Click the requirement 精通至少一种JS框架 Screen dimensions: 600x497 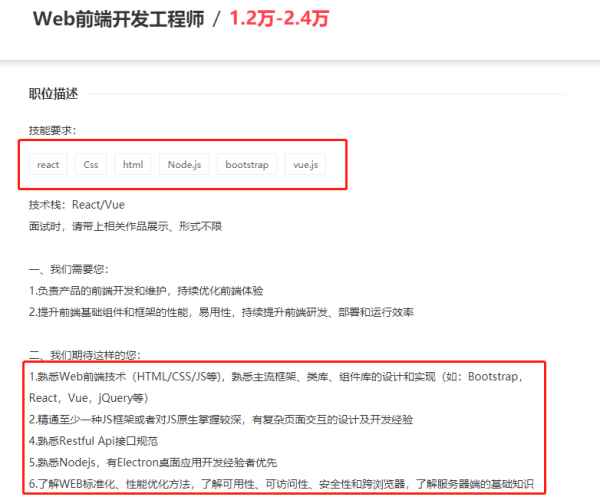(x=221, y=419)
